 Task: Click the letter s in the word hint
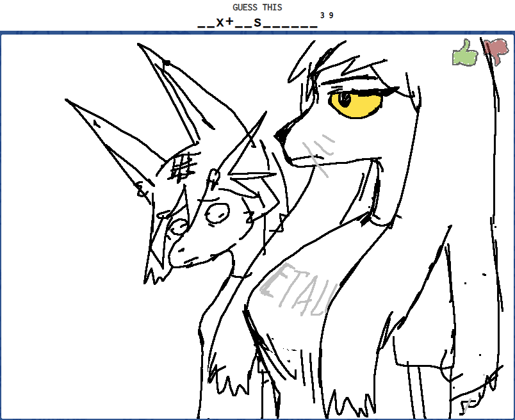(x=257, y=22)
